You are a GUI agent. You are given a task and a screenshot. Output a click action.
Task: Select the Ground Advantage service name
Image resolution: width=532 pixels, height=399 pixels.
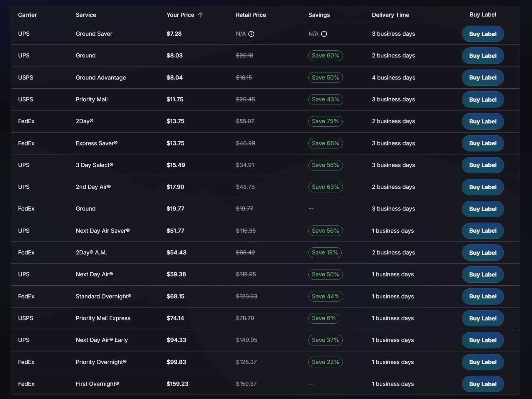(101, 78)
